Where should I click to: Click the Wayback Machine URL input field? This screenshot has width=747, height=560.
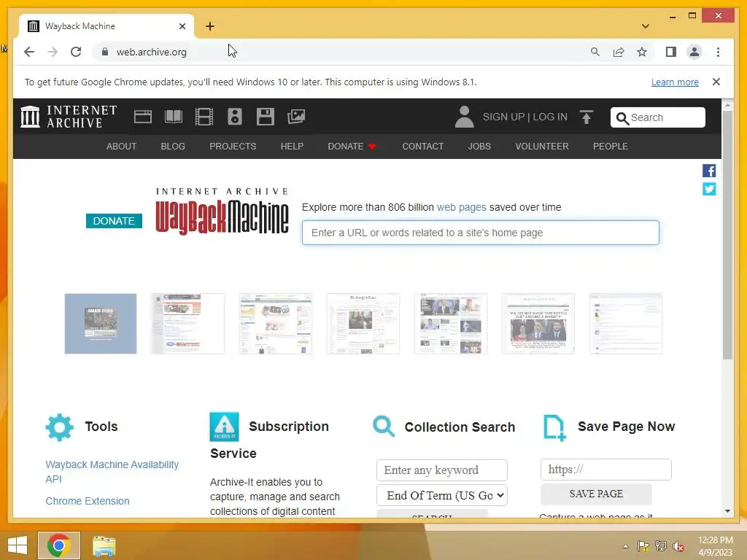point(480,233)
